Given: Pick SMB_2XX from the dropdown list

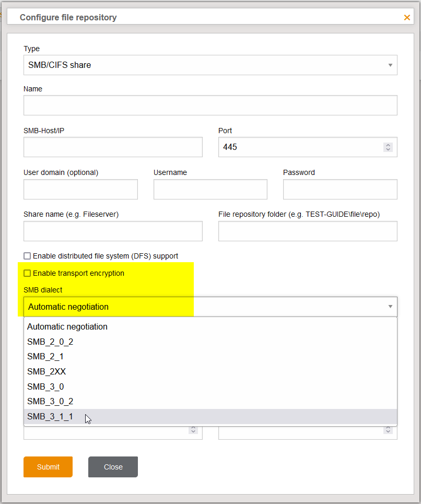Looking at the screenshot, I should tap(49, 371).
